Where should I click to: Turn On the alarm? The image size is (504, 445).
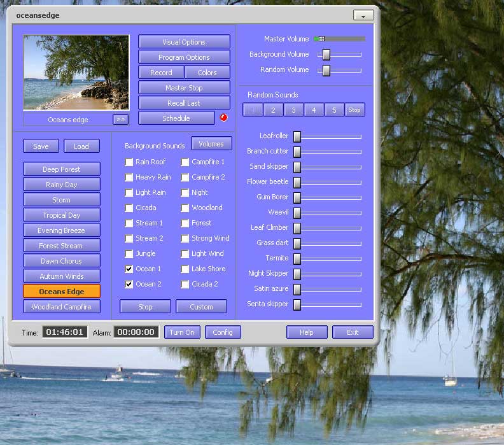click(182, 332)
